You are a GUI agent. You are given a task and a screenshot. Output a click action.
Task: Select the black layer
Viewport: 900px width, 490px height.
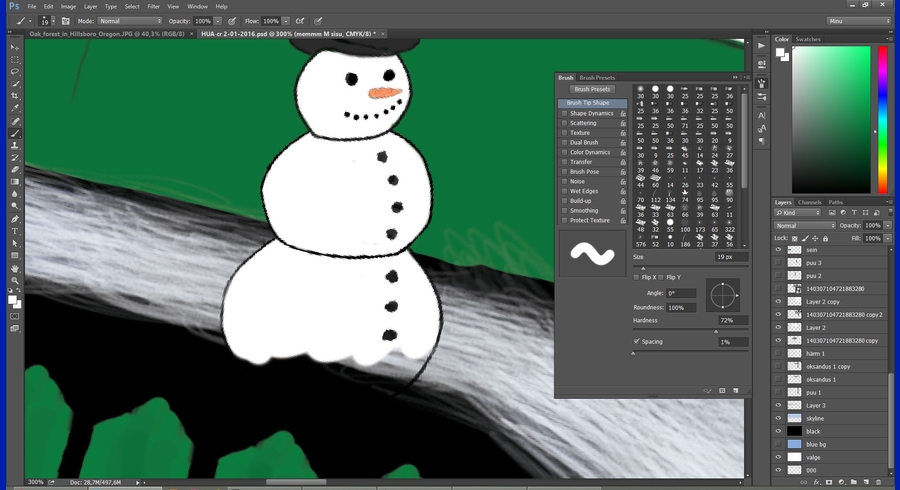pos(831,431)
